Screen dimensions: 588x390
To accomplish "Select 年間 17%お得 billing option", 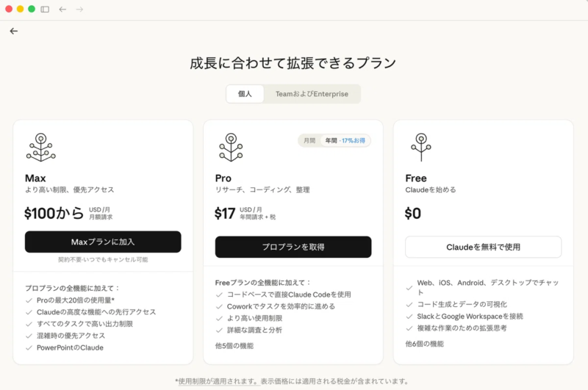I will (x=345, y=140).
